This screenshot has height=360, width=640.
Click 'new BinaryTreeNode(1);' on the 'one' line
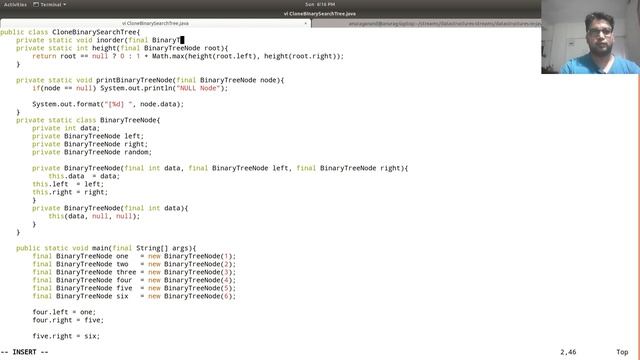coord(192,256)
